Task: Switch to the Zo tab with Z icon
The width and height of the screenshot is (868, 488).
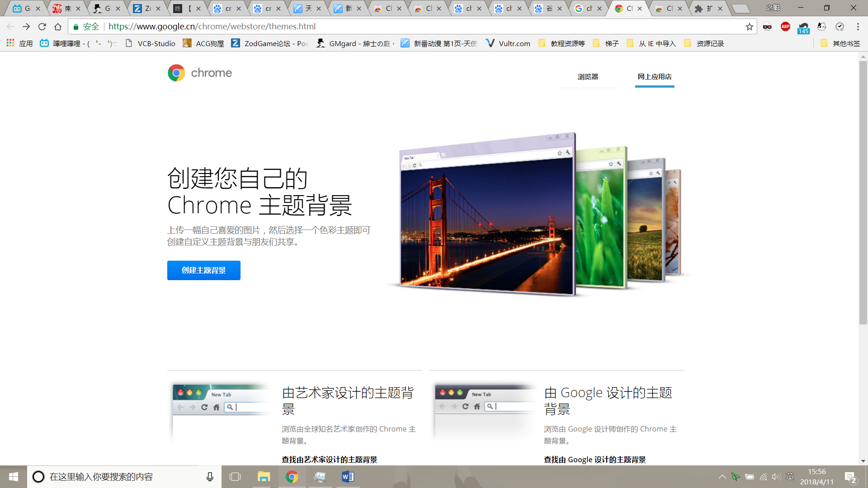Action: click(147, 8)
